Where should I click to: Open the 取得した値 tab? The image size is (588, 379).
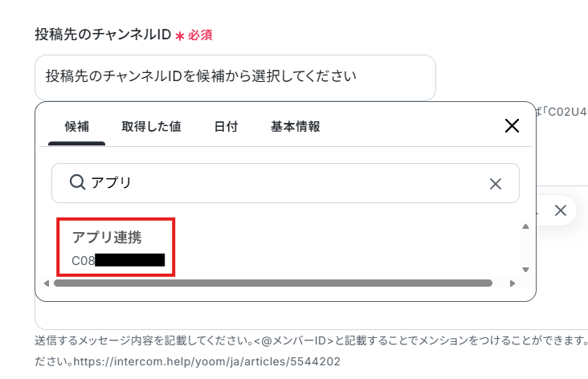tap(152, 127)
